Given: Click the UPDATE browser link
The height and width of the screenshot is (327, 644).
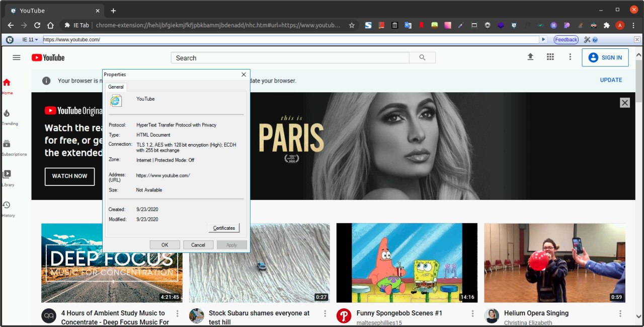Looking at the screenshot, I should (x=611, y=80).
